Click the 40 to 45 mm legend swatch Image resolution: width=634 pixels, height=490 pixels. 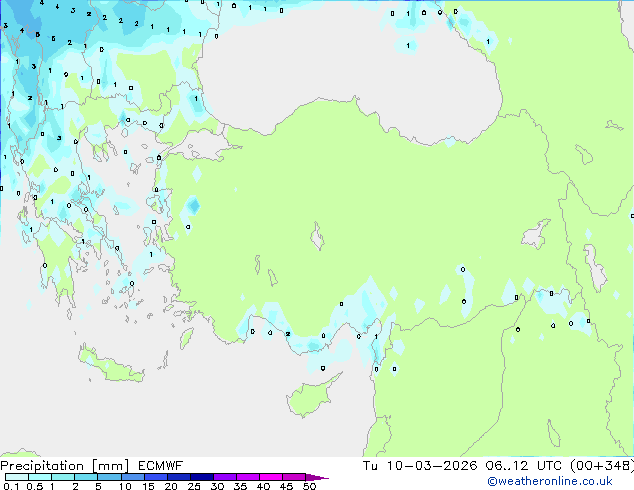(271, 477)
